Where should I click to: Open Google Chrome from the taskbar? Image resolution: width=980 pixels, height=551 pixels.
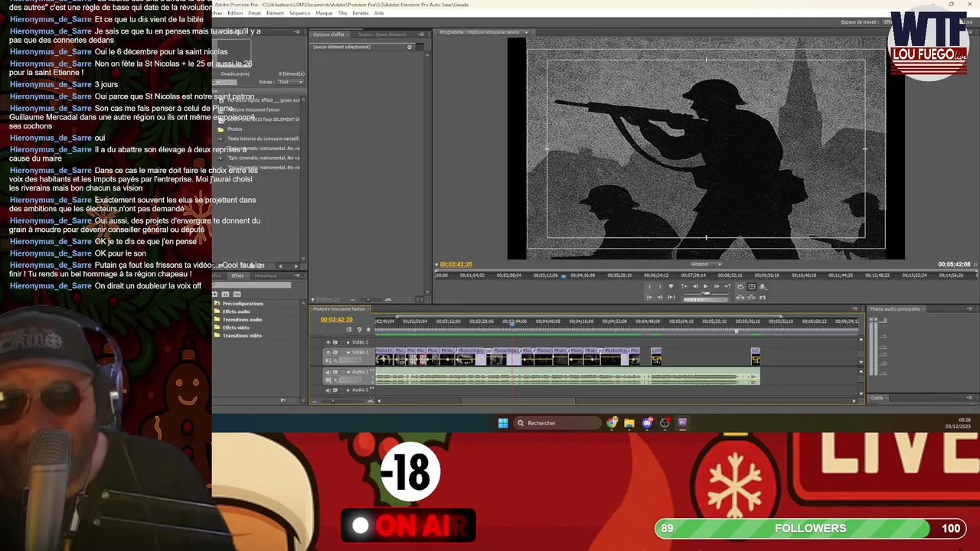pyautogui.click(x=612, y=423)
